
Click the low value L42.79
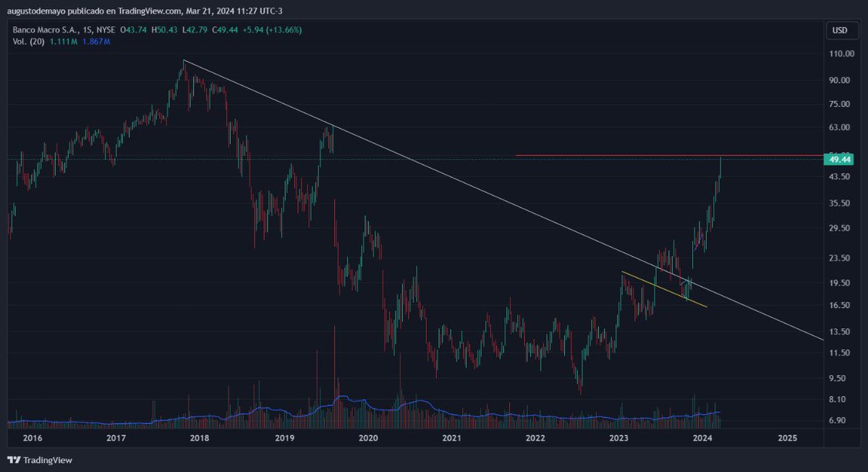[195, 30]
